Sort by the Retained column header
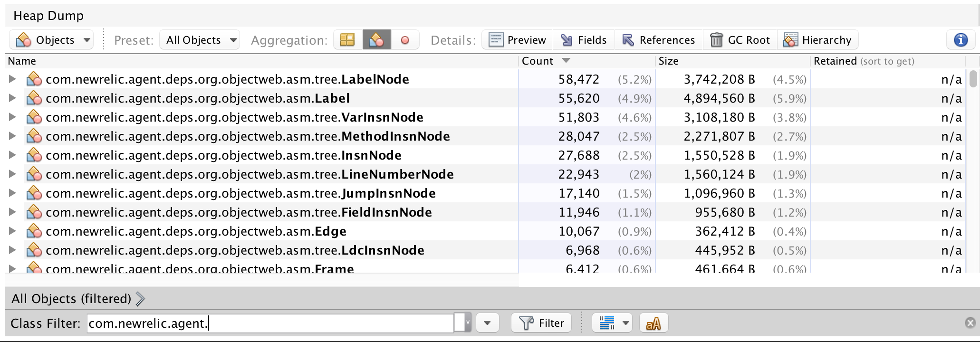 pos(888,61)
